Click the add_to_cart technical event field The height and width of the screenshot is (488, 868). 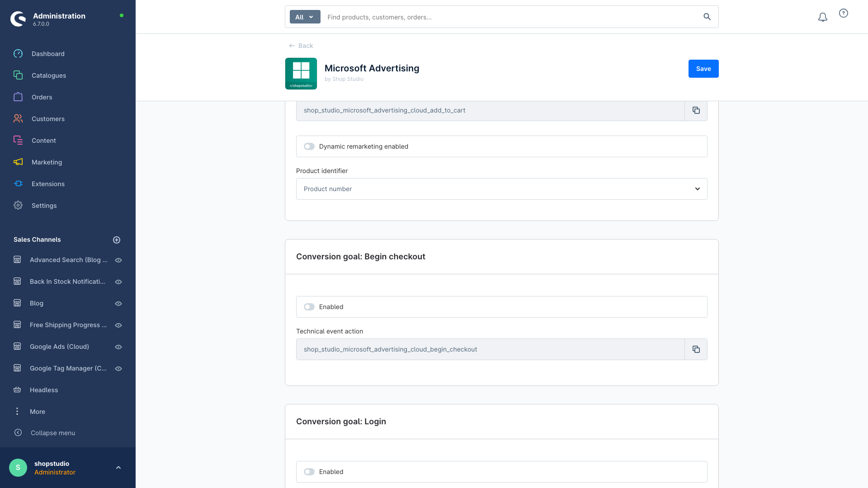pos(491,110)
